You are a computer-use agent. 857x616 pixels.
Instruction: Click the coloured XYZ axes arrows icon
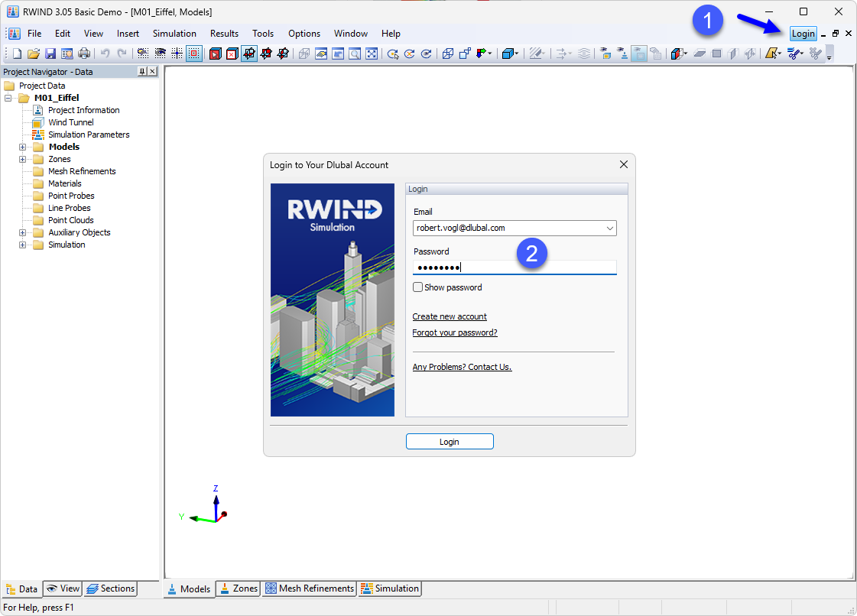tap(482, 53)
